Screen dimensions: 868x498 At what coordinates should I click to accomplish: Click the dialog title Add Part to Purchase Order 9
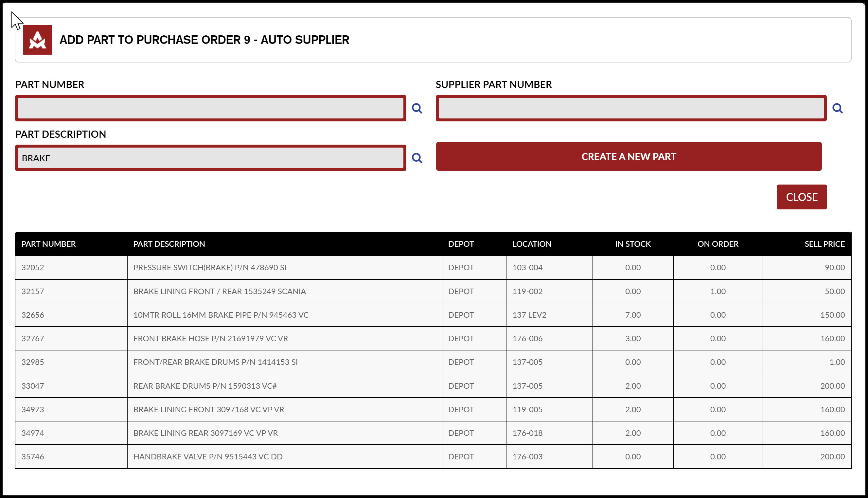204,40
